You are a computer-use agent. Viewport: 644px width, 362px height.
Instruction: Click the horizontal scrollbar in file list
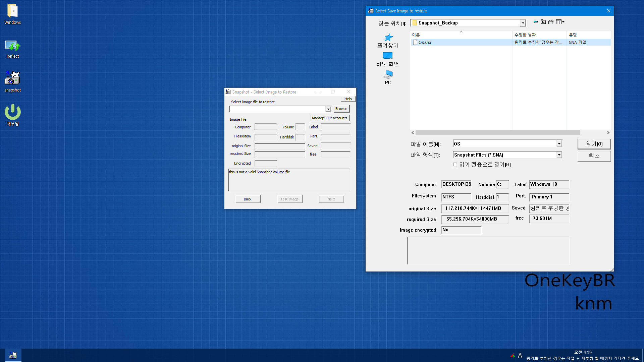[x=497, y=133]
